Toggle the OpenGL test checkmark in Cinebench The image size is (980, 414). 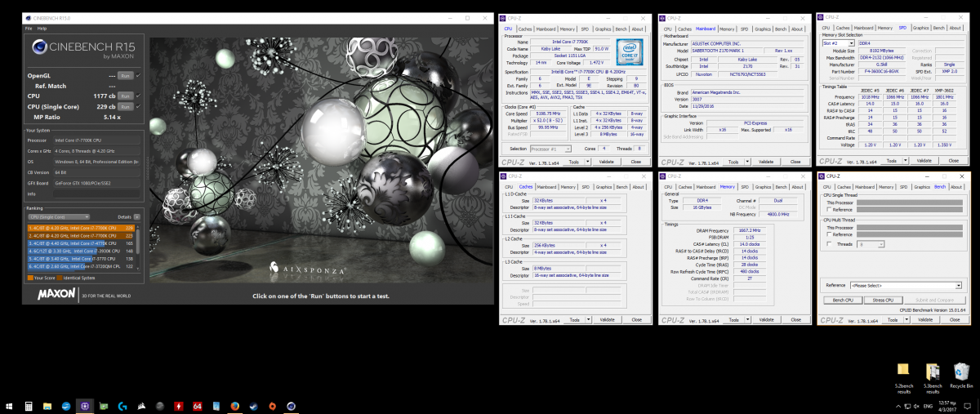pyautogui.click(x=138, y=75)
